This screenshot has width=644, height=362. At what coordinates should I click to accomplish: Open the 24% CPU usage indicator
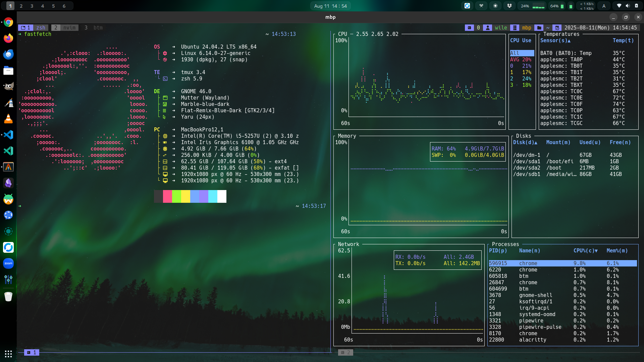click(x=532, y=6)
